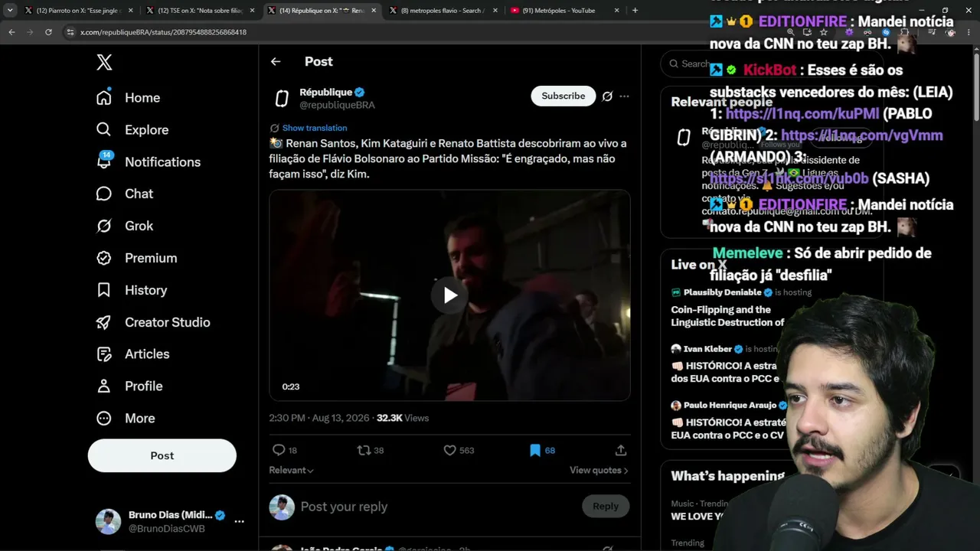The height and width of the screenshot is (551, 980).
Task: Click the 32.3K Views count
Action: pyautogui.click(x=403, y=418)
